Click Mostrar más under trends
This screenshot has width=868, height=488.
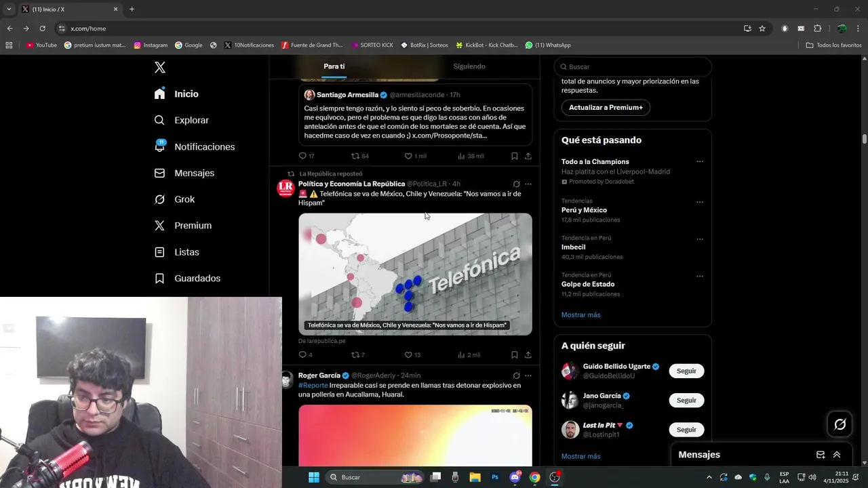coord(580,314)
